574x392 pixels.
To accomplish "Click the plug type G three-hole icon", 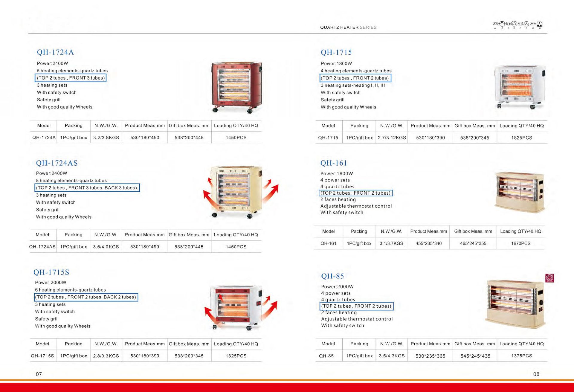I will (x=533, y=24).
